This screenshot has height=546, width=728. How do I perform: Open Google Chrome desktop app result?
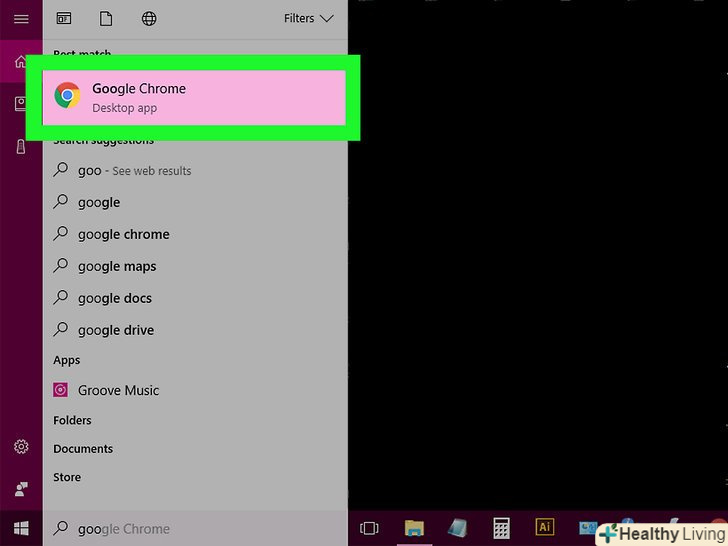195,97
